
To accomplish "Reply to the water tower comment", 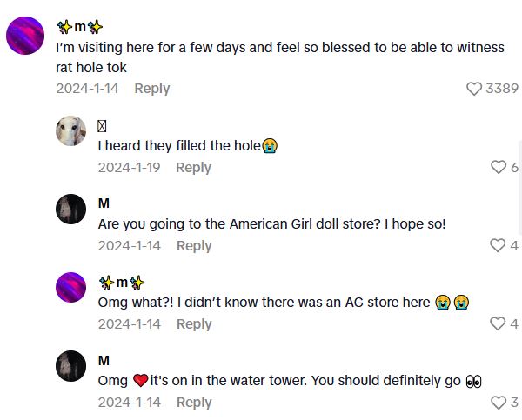I will (194, 403).
